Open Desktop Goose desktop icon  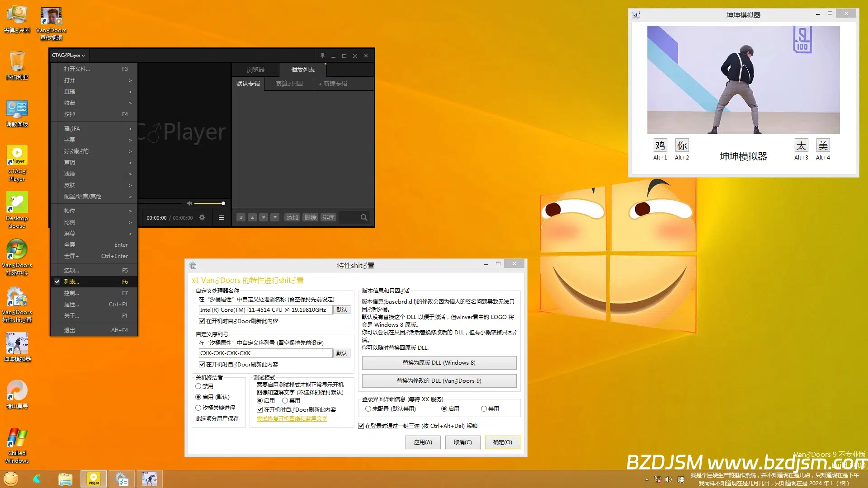(17, 210)
